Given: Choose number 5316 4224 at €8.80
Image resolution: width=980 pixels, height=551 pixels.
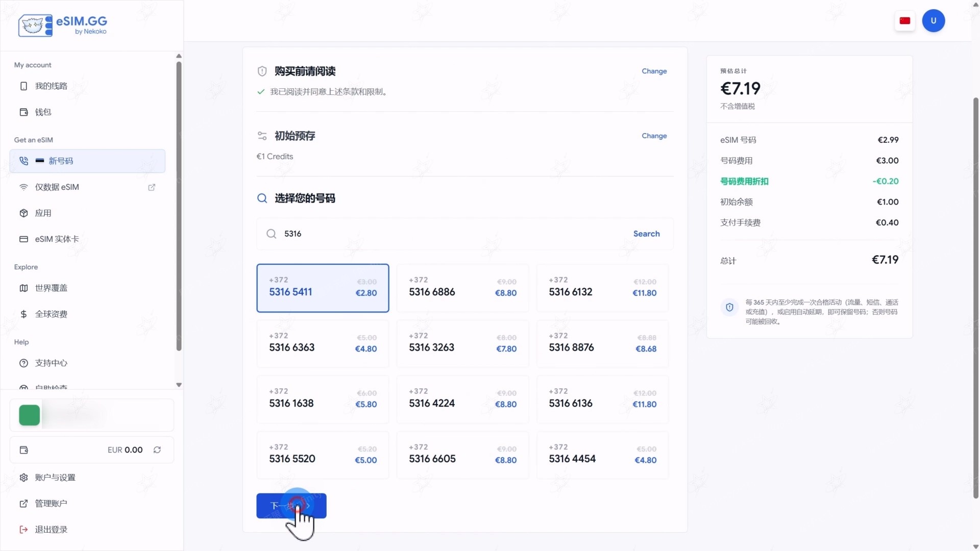Looking at the screenshot, I should [x=462, y=399].
